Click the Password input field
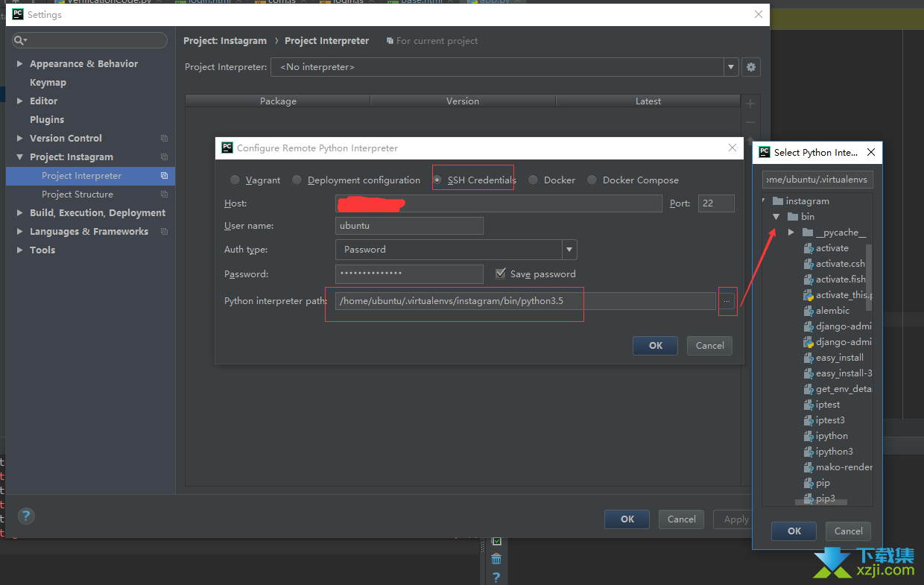924x585 pixels. click(409, 274)
